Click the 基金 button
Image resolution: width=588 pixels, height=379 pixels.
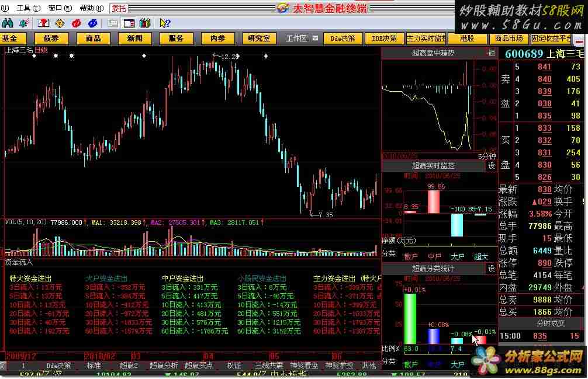click(x=10, y=39)
